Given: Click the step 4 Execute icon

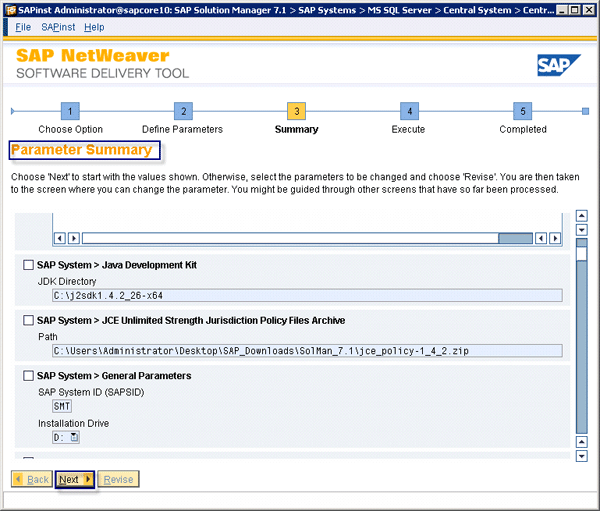Looking at the screenshot, I should [408, 111].
